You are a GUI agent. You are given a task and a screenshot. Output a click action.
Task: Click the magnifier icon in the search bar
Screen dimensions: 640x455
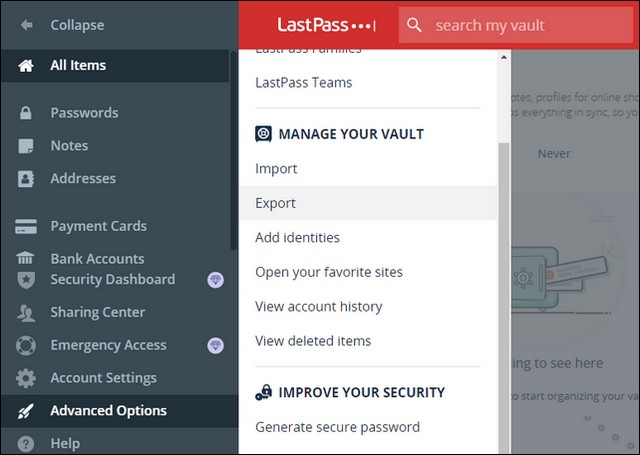click(414, 25)
